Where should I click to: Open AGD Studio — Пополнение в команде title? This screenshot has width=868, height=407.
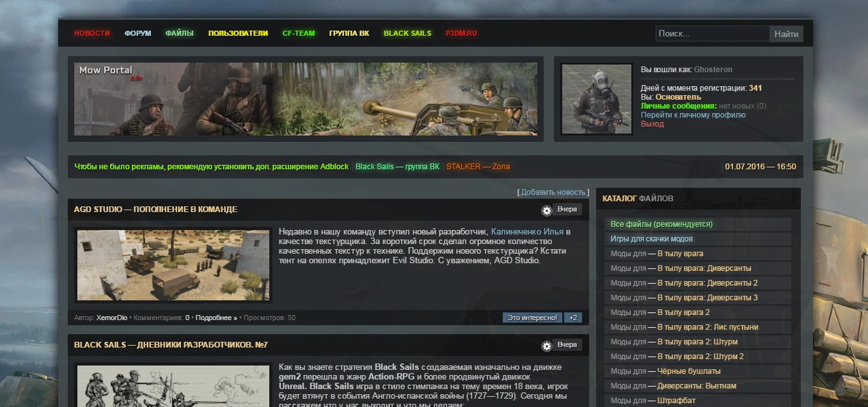pyautogui.click(x=155, y=210)
